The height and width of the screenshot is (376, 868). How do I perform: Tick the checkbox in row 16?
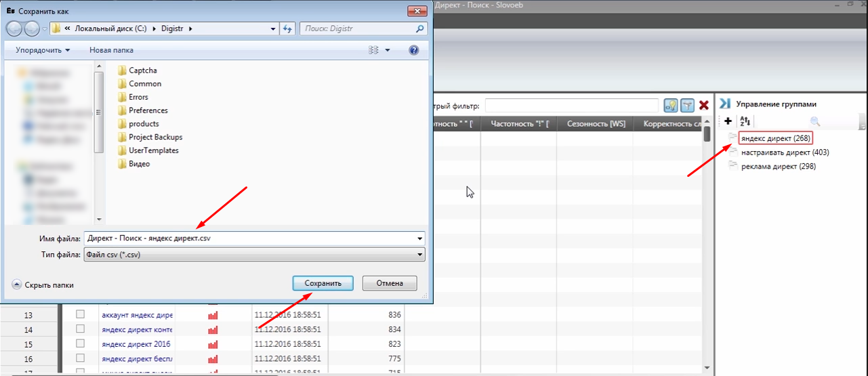[81, 358]
